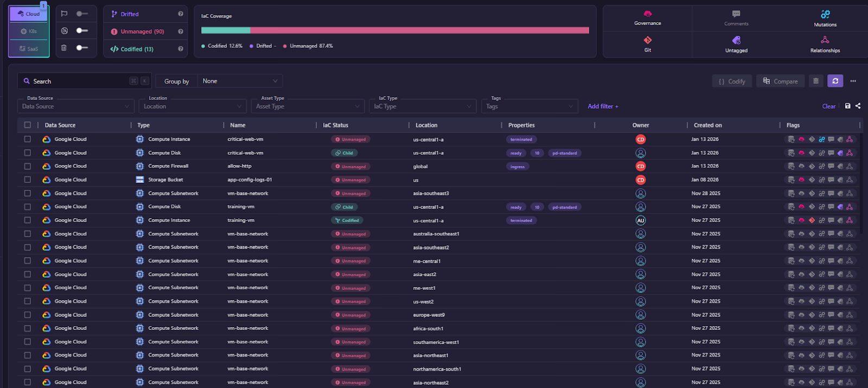
Task: Switch to the Cloud tab
Action: [29, 14]
